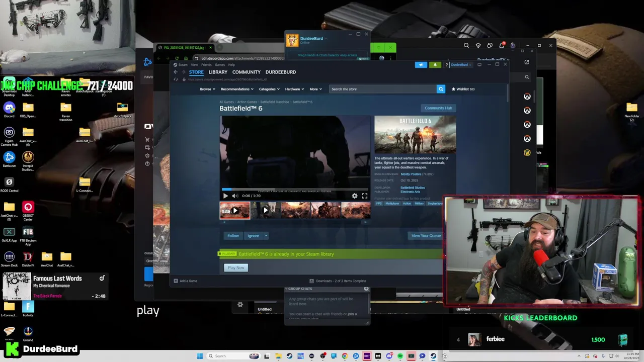Open OBSBOT Center desktop icon

[x=28, y=210]
